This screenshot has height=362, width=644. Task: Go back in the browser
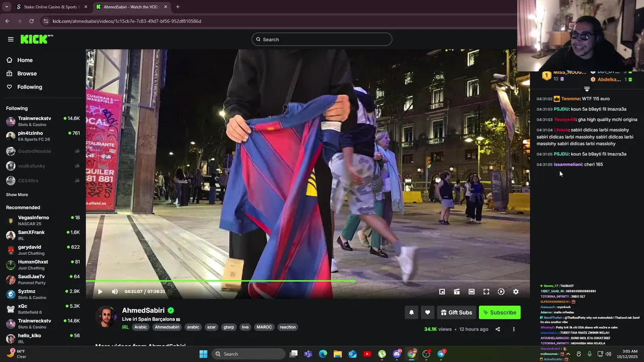[7, 21]
